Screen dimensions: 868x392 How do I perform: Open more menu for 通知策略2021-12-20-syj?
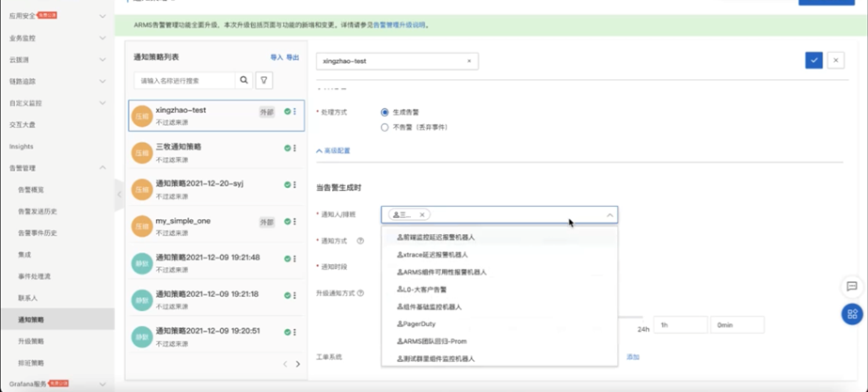294,184
